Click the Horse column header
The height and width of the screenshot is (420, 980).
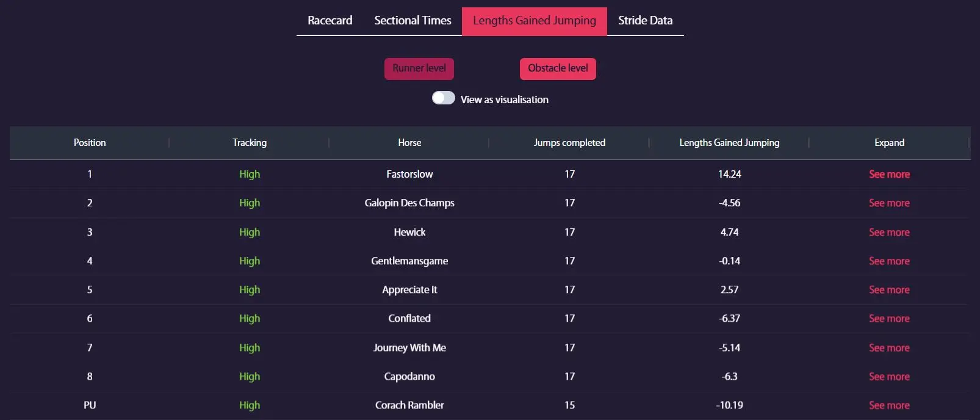coord(409,143)
